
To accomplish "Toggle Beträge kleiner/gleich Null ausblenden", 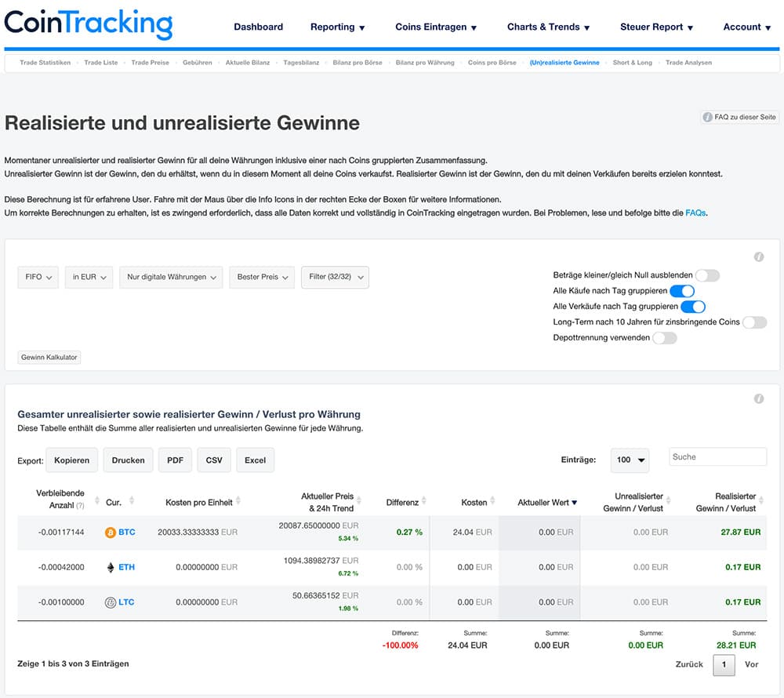I will tap(707, 275).
